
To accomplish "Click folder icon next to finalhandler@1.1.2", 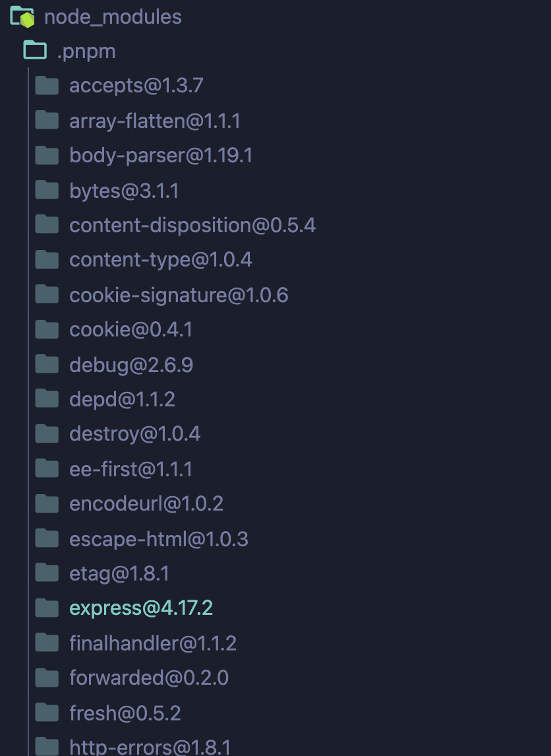I will (x=47, y=643).
